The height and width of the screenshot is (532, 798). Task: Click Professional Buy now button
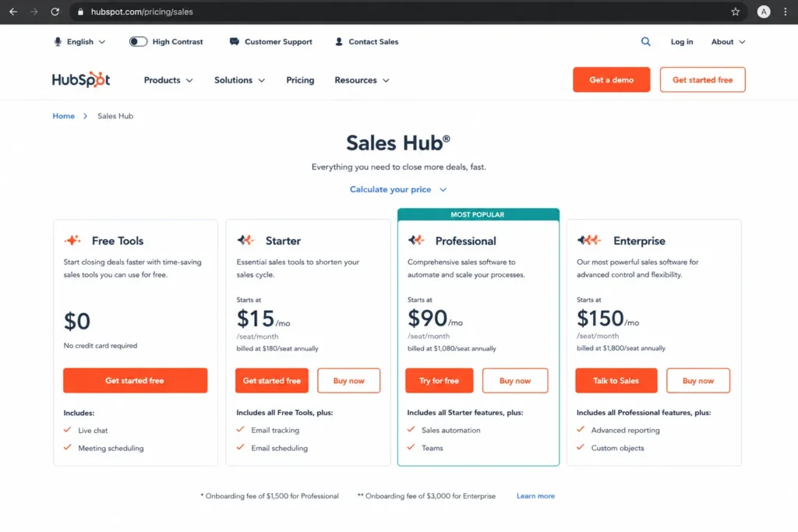pyautogui.click(x=515, y=380)
